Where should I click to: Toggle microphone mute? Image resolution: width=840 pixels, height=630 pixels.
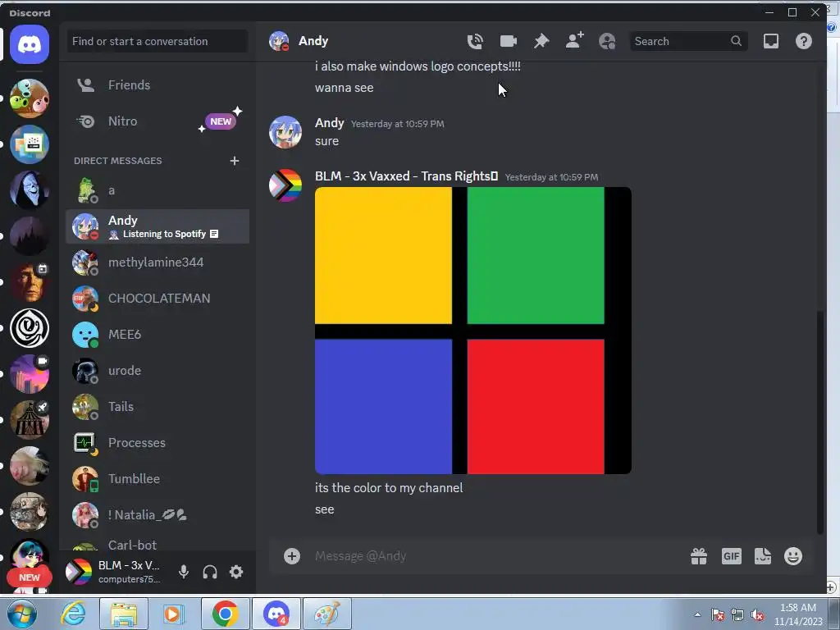tap(184, 572)
